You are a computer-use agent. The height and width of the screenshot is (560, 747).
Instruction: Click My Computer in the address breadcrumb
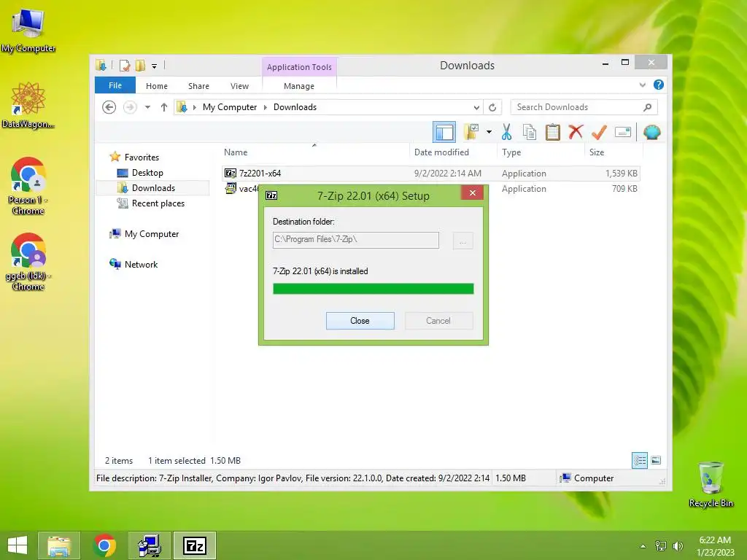230,107
